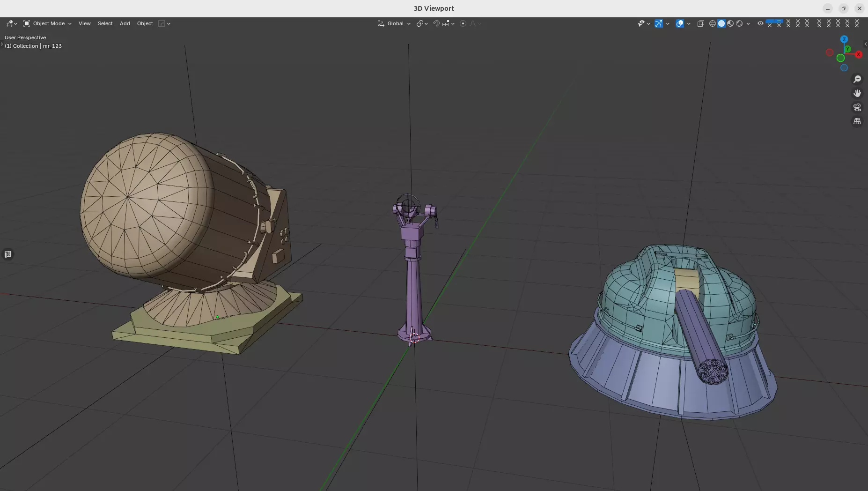Open the overlays options dropdown

coord(689,23)
